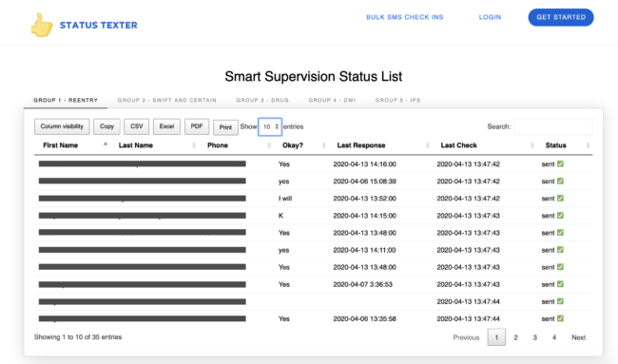Click the '2020-04-06 13:35:58' last response
The height and width of the screenshot is (364, 618).
coord(364,318)
